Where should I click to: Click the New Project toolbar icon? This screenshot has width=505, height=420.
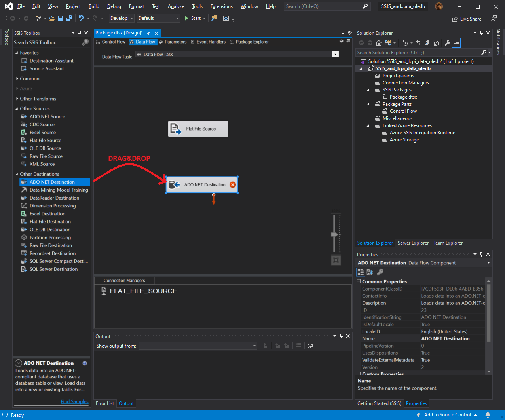click(x=38, y=18)
